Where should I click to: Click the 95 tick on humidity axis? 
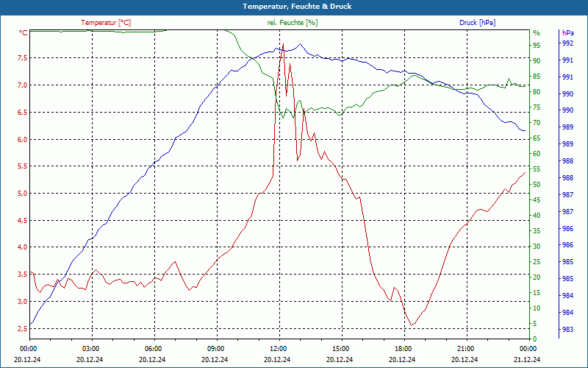click(x=537, y=46)
